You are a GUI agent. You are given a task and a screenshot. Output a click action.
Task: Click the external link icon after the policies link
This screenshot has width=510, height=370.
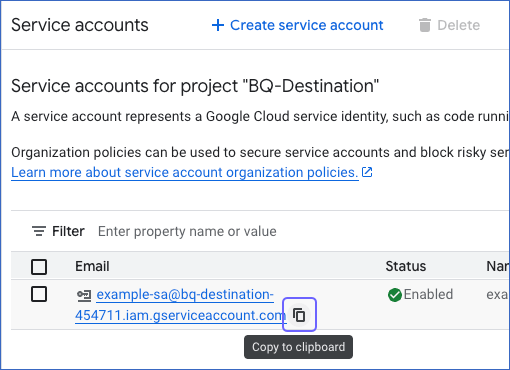367,172
